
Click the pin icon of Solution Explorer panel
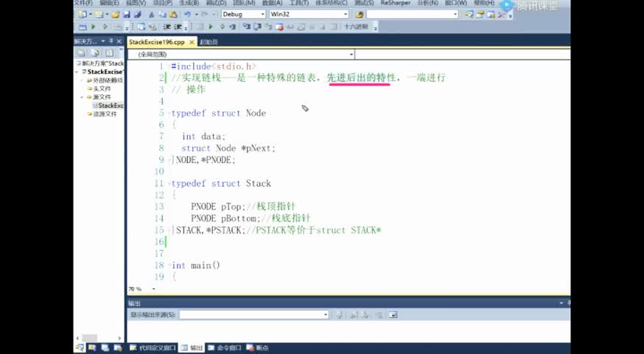click(111, 41)
